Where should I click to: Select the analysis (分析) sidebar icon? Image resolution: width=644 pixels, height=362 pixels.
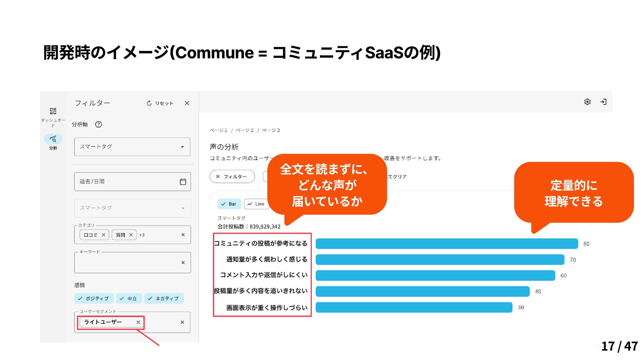pos(53,139)
